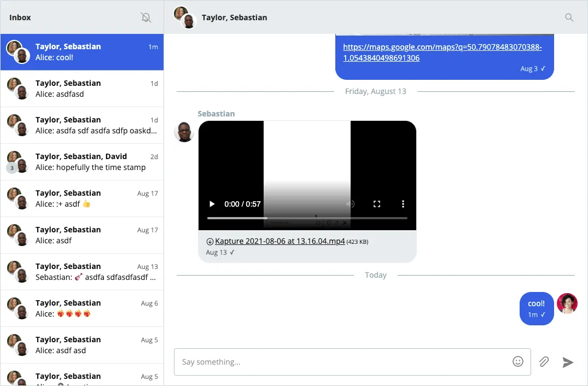This screenshot has height=386, width=588.
Task: Download Kapture 2021-08-06 at 13.16.04.mp4
Action: pyautogui.click(x=280, y=241)
